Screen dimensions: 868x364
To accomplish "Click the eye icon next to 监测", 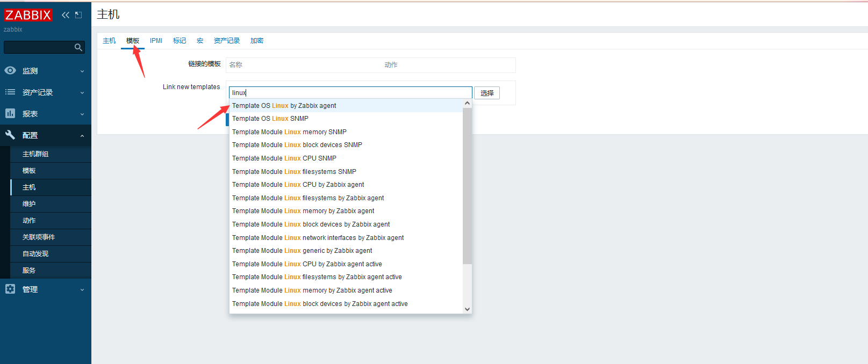I will tap(10, 70).
